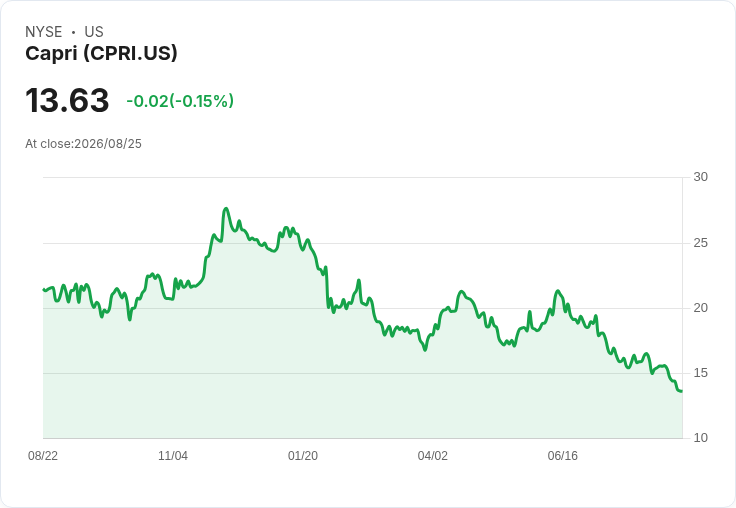Click the 06/16 x-axis date label
The image size is (736, 508).
563,455
